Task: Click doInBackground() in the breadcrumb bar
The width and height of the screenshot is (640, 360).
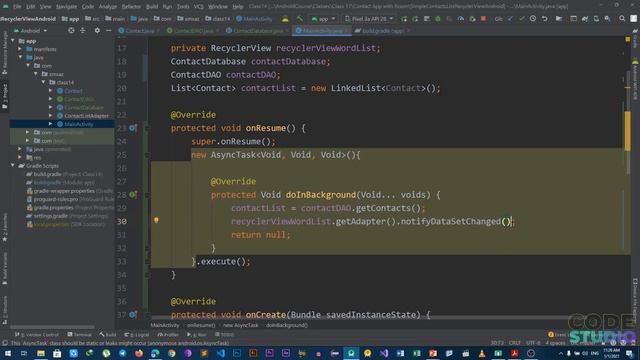Action: pos(287,325)
